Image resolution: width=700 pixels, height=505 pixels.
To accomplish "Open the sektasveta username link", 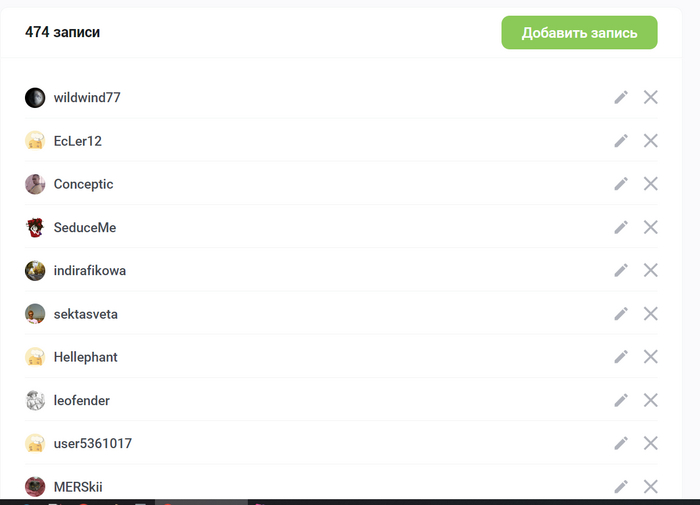I will [x=86, y=314].
